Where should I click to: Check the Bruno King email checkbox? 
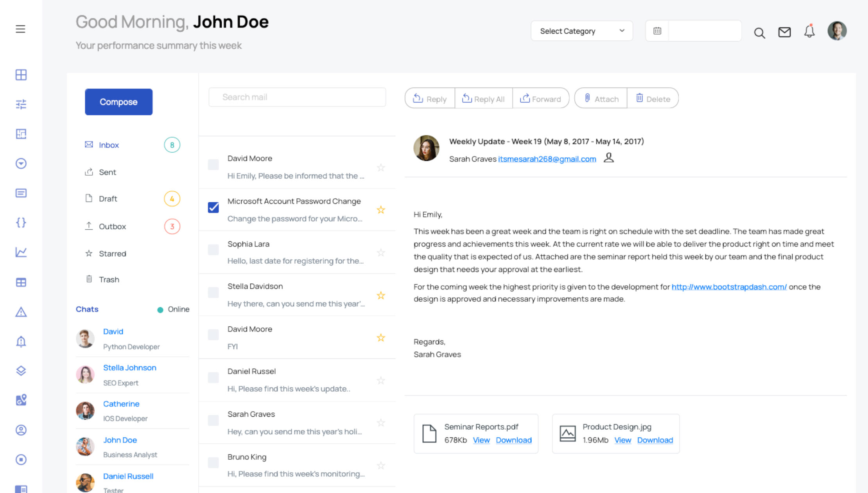click(213, 463)
